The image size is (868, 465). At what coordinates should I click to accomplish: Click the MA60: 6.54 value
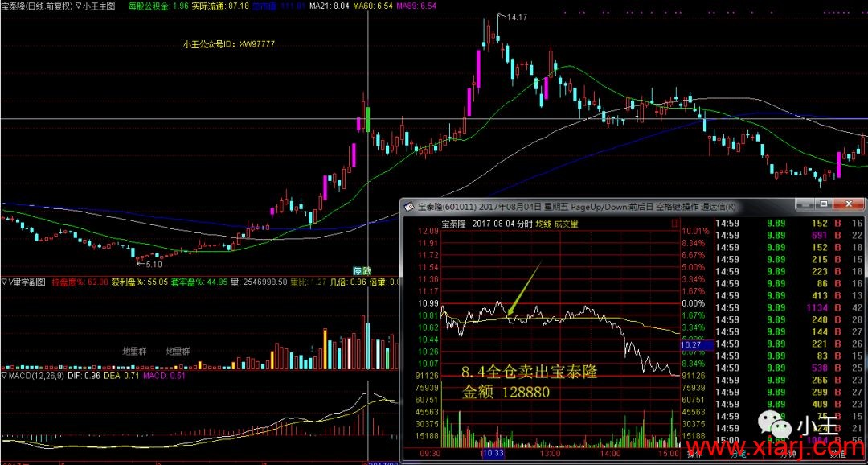(x=373, y=6)
